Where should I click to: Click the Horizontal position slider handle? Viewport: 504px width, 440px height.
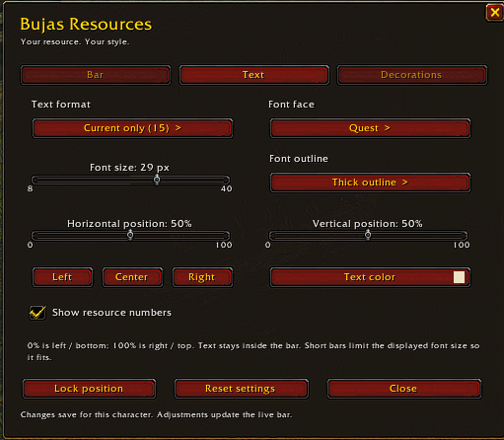tap(130, 235)
